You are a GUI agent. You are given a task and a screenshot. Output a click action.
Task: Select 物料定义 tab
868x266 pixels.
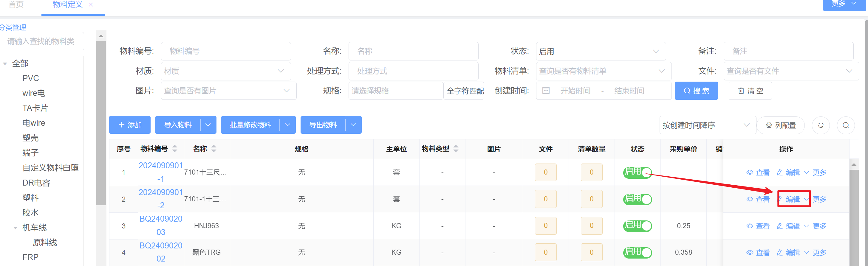pyautogui.click(x=68, y=5)
